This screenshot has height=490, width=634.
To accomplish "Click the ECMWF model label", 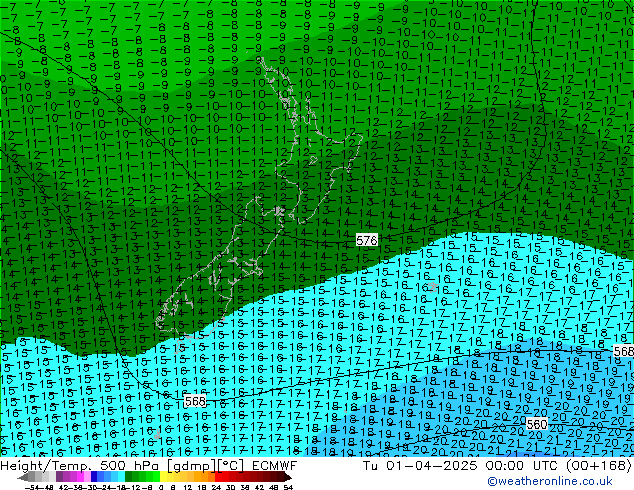I will [x=275, y=466].
